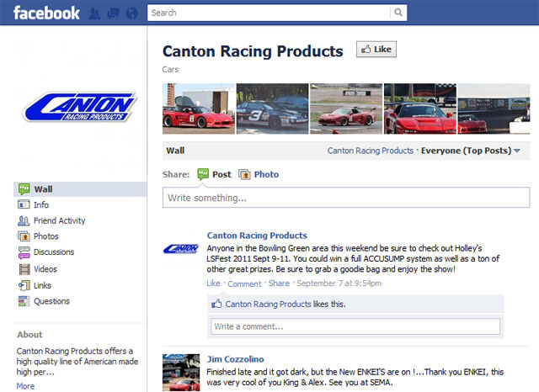The image size is (539, 392).
Task: Click the Share link under LSFest post
Action: click(279, 283)
